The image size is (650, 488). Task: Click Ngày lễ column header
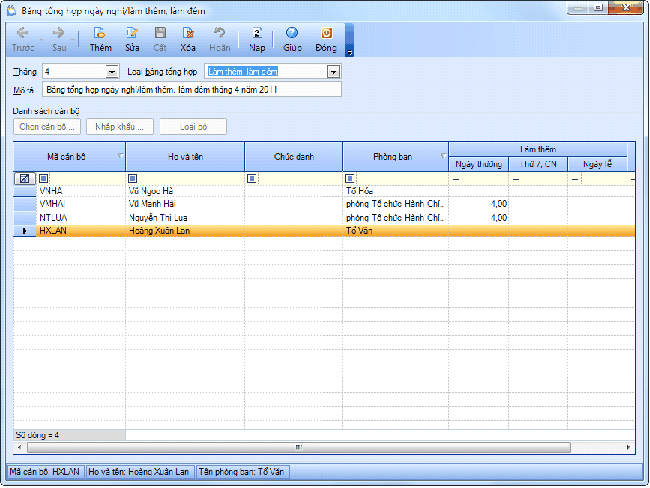click(597, 164)
